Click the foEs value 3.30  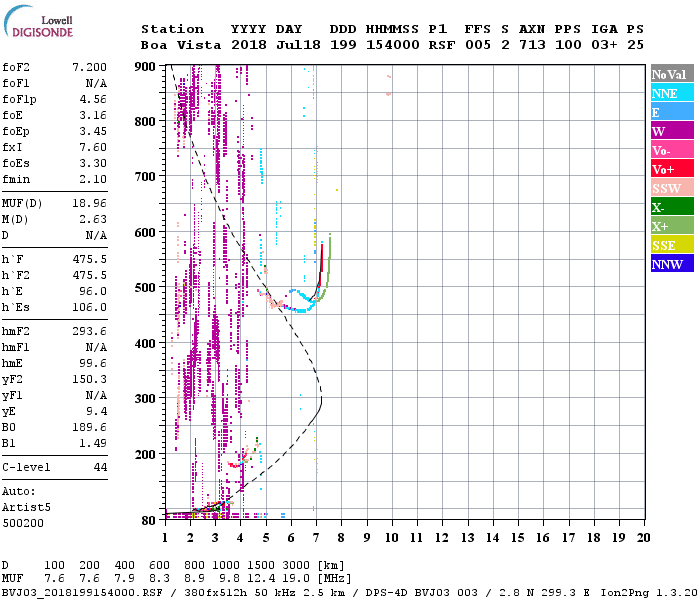pos(93,163)
